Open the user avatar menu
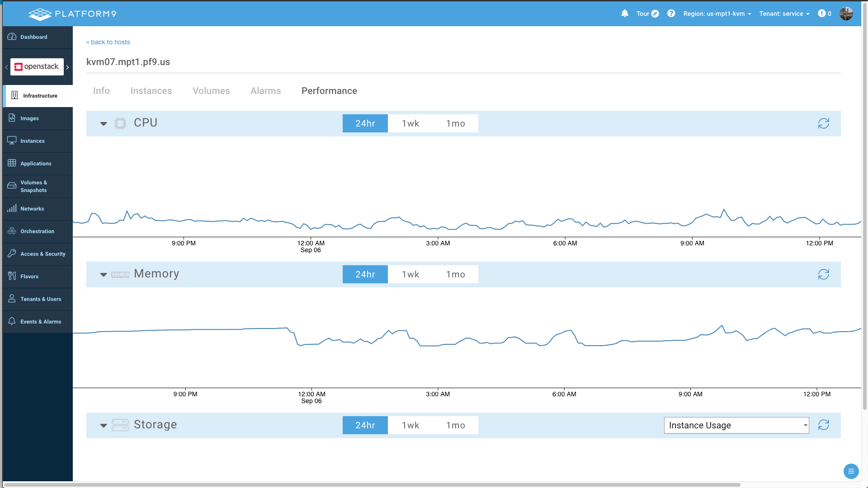Screen dimensions: 868x488 pos(846,14)
